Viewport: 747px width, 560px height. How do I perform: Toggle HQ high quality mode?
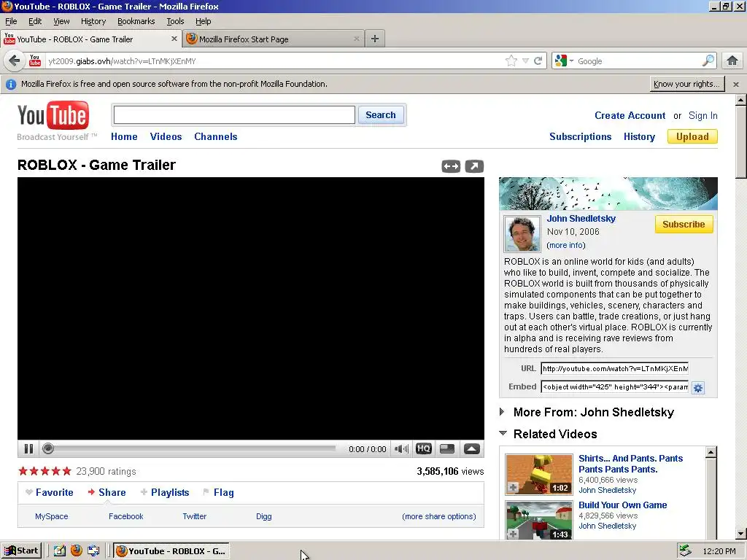click(424, 448)
